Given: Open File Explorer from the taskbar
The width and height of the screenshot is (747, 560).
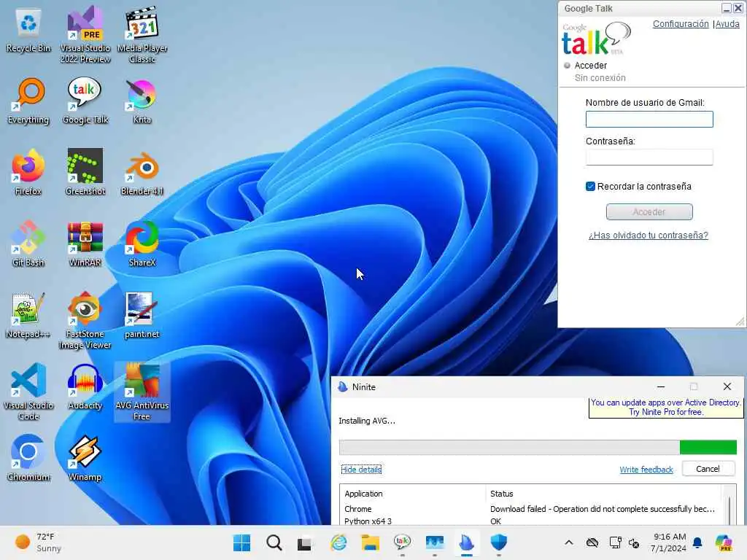Looking at the screenshot, I should click(x=370, y=542).
